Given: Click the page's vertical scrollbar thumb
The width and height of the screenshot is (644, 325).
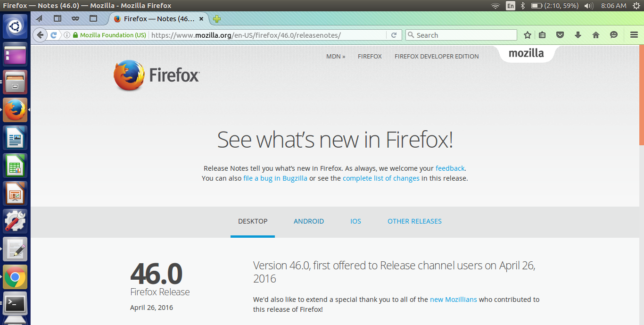Looking at the screenshot, I should tap(642, 94).
